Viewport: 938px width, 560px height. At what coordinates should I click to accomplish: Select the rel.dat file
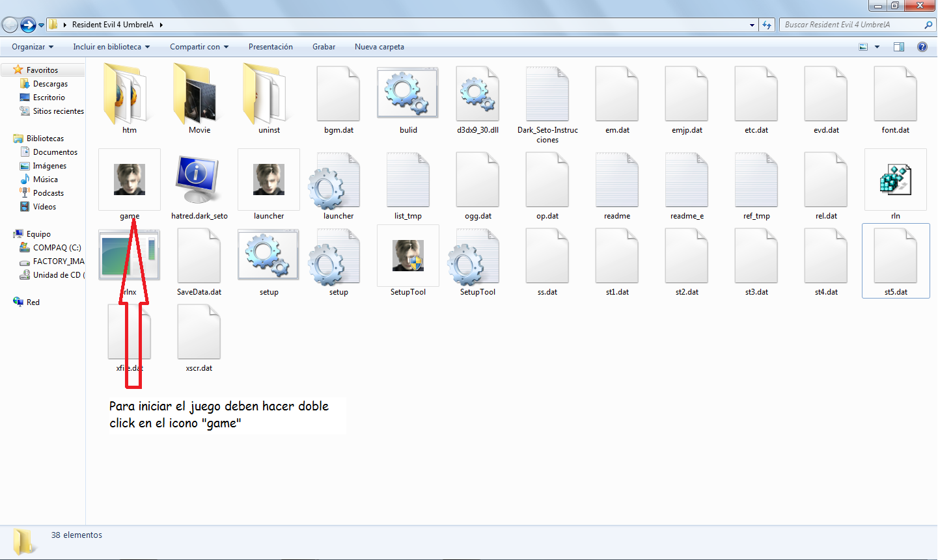pos(826,185)
